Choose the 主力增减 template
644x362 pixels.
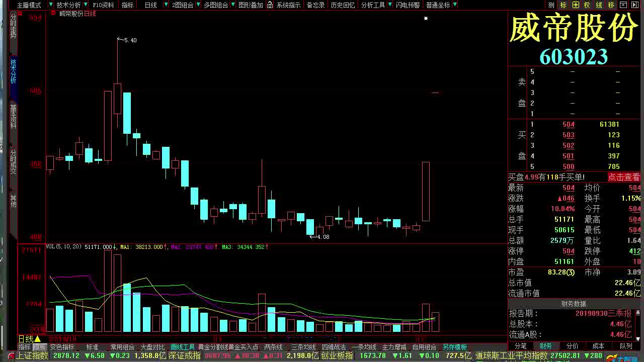[x=394, y=347]
